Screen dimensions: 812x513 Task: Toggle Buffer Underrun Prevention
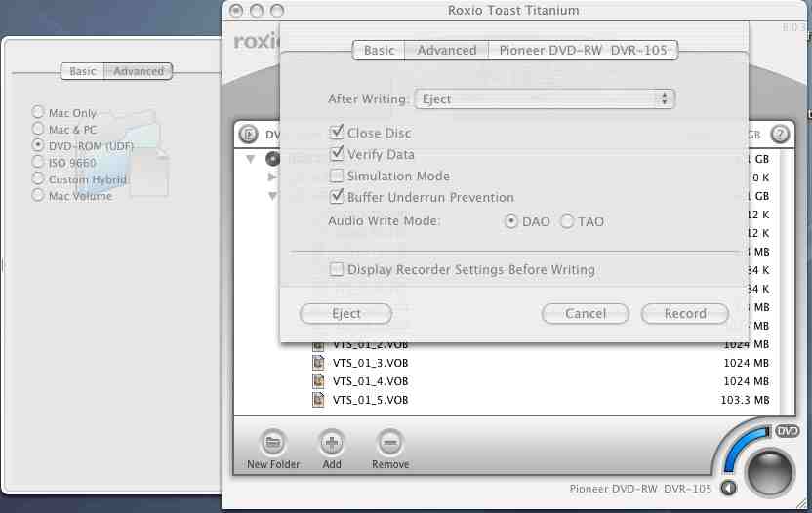pyautogui.click(x=337, y=197)
